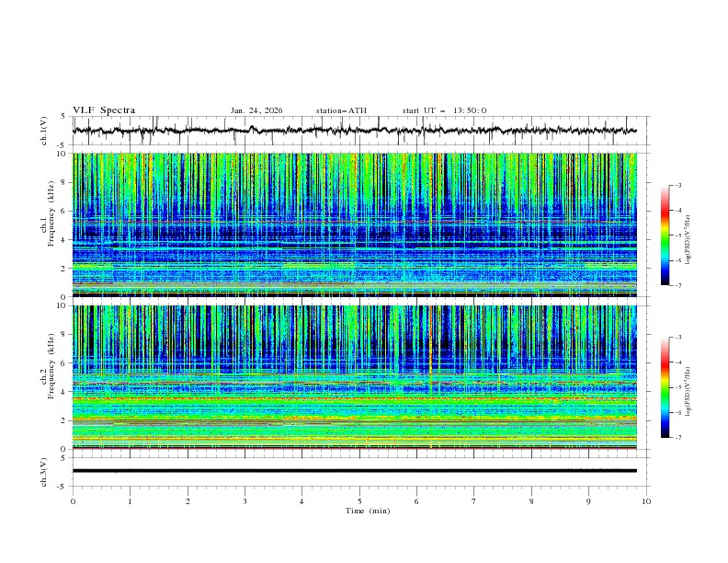
Task: Select the date "Jan. 24, 2026"
Action: (x=256, y=110)
